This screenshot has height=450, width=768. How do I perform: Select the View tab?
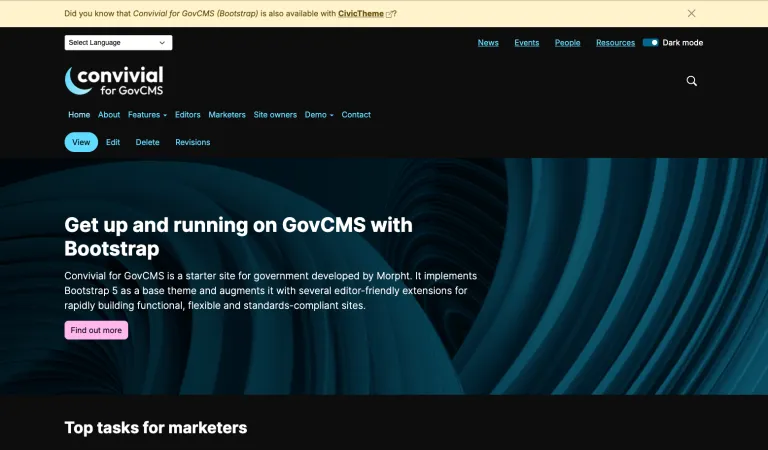pos(81,142)
